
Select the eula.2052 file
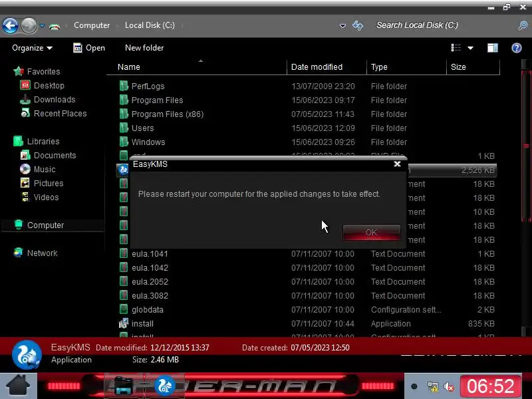(x=150, y=281)
